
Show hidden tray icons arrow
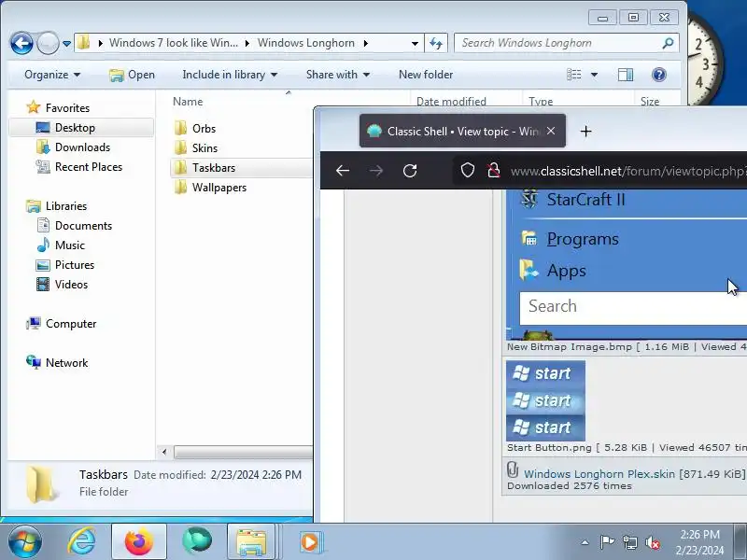[585, 542]
